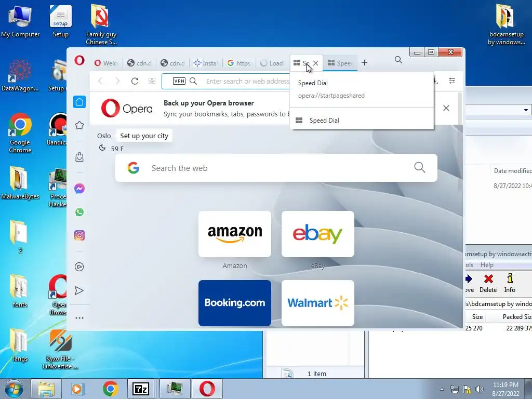Search tabs with the magnifier icon
The width and height of the screenshot is (532, 399).
click(398, 60)
